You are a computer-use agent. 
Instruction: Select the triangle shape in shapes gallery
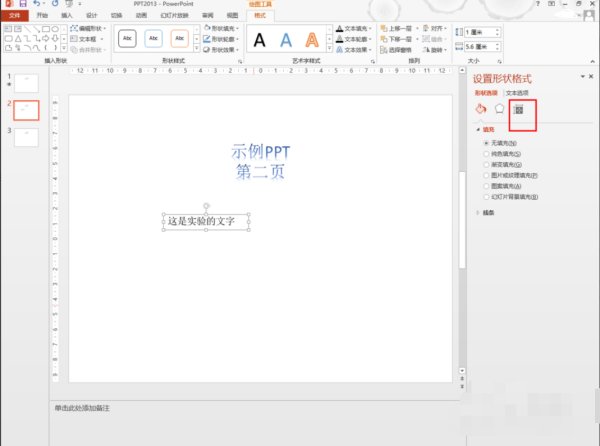pos(18,38)
